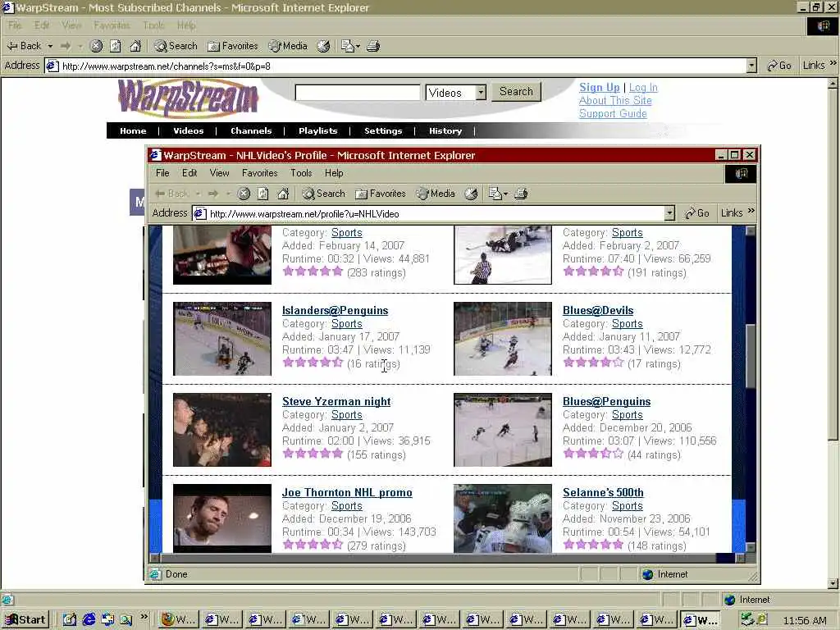The image size is (840, 630).
Task: Click the Log In link
Action: pyautogui.click(x=643, y=87)
